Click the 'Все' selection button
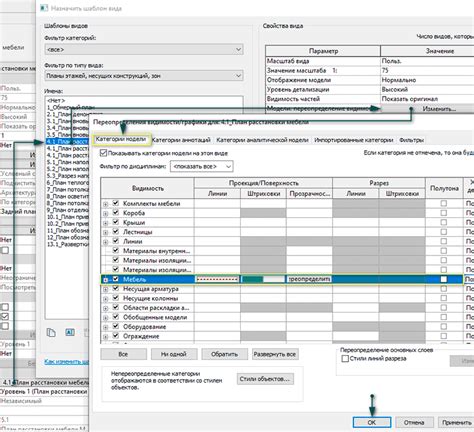Screen dimensions: 474x432 (123, 354)
